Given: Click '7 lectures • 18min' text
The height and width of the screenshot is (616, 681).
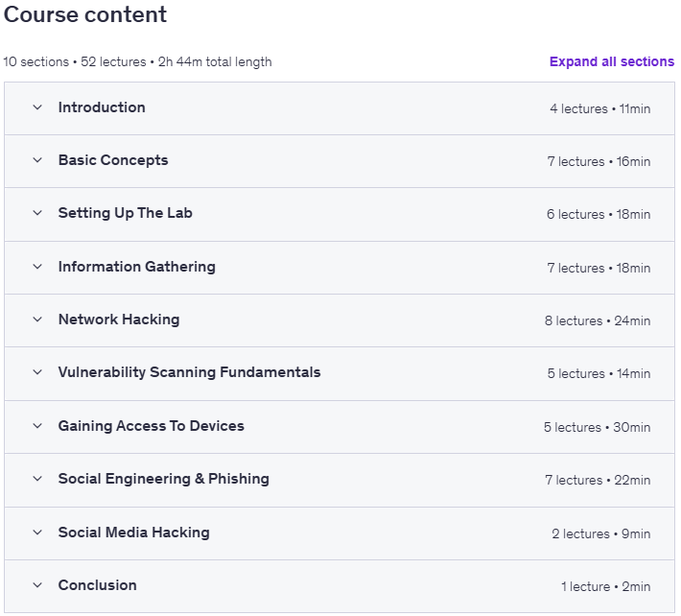Looking at the screenshot, I should [599, 268].
